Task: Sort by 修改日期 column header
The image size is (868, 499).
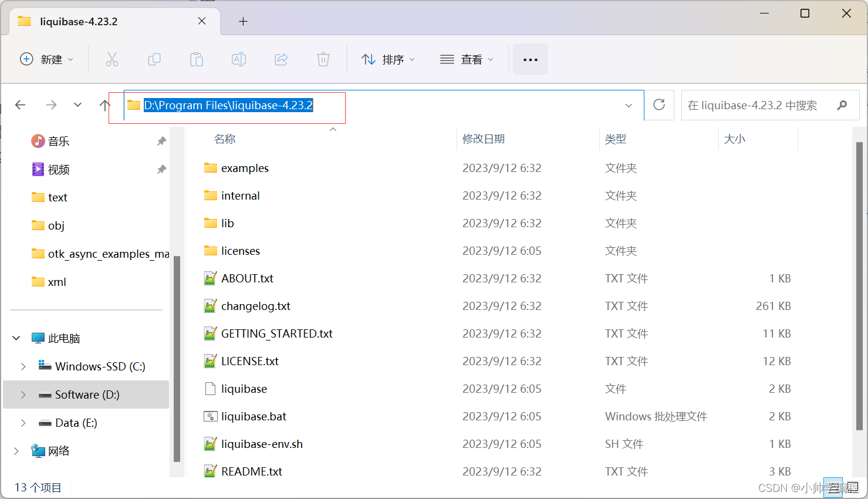Action: (x=484, y=139)
